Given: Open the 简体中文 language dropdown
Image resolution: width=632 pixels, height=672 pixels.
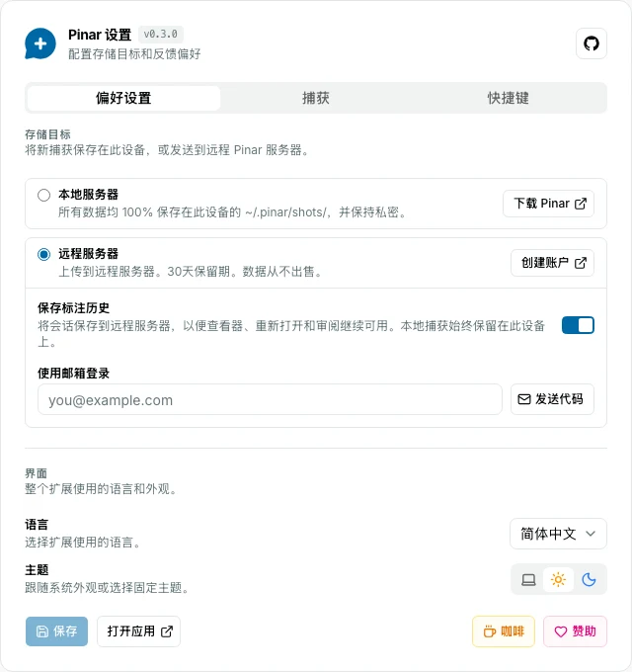Looking at the screenshot, I should [x=558, y=534].
